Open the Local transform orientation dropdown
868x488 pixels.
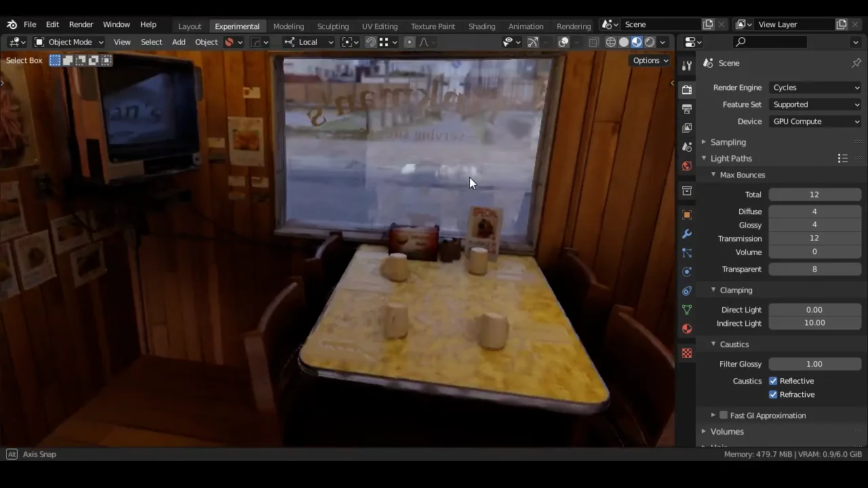[x=309, y=42]
